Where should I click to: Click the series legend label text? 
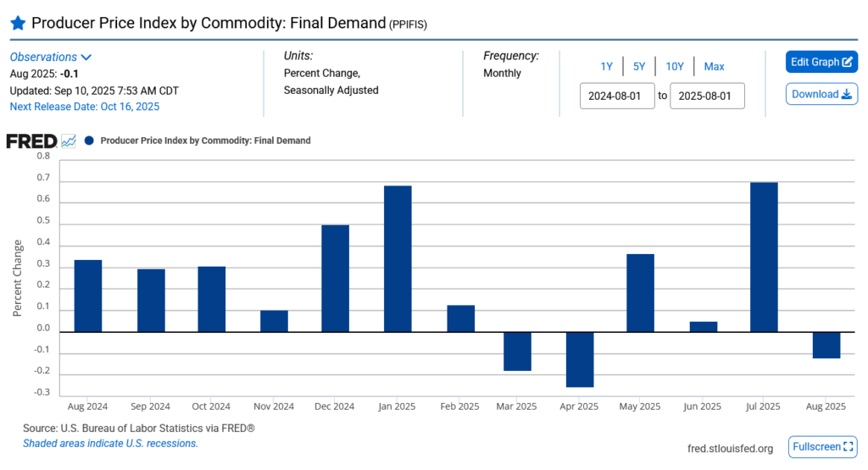pyautogui.click(x=205, y=141)
